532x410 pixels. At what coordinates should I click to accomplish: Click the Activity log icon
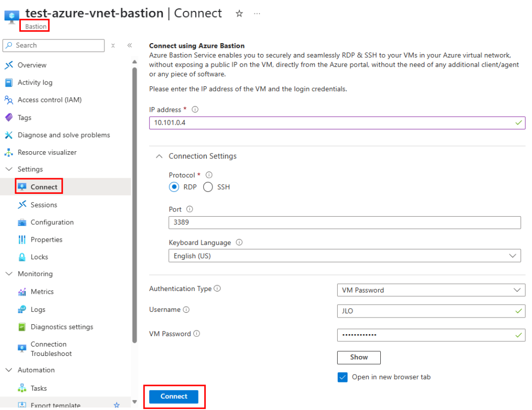(x=9, y=83)
